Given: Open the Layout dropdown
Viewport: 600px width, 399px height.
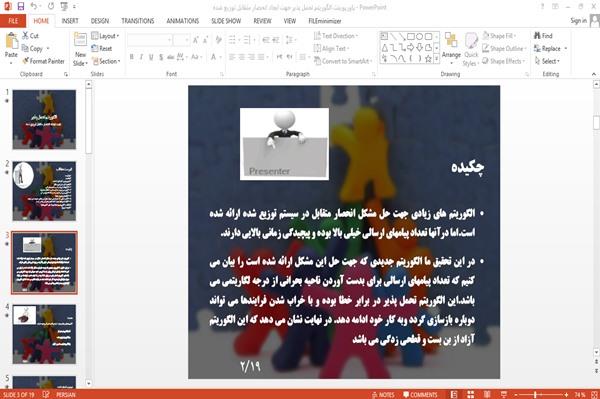Looking at the screenshot, I should (x=105, y=36).
